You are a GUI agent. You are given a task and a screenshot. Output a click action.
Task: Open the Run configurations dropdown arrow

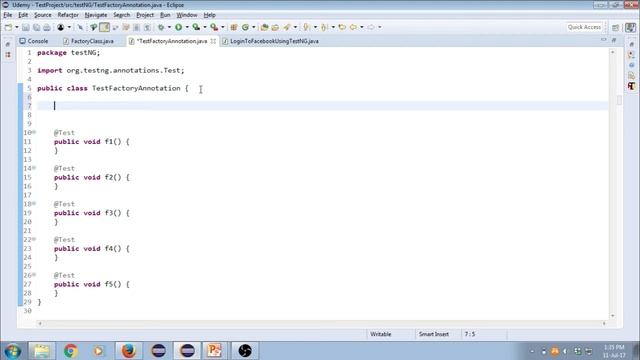click(x=187, y=27)
